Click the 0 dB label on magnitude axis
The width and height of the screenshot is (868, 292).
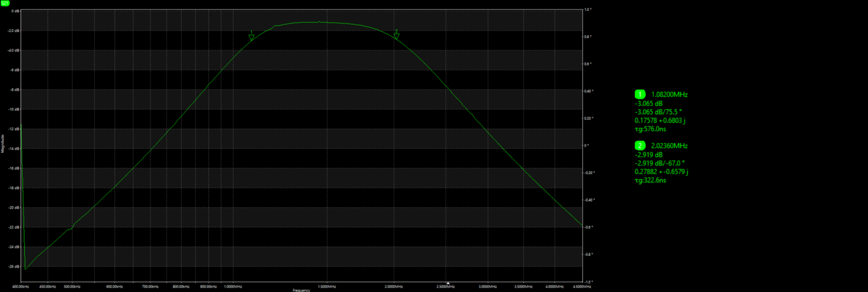15,11
